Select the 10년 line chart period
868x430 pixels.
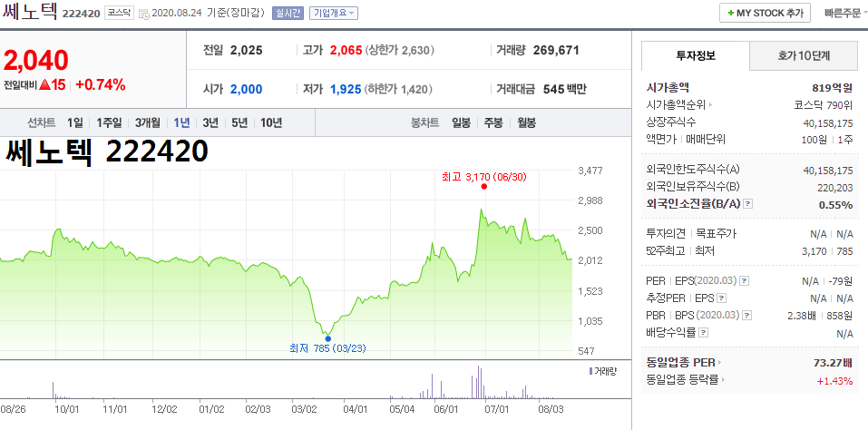click(x=271, y=122)
